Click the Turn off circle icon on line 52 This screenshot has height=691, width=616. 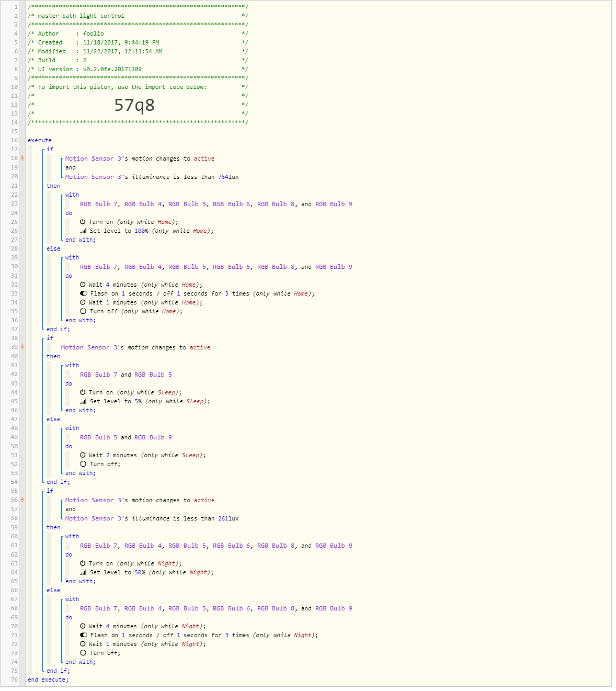click(83, 464)
